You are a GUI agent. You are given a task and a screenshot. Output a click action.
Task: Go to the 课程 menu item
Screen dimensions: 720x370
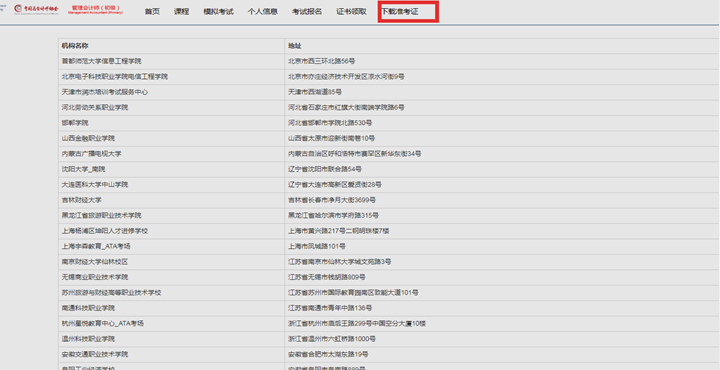181,11
